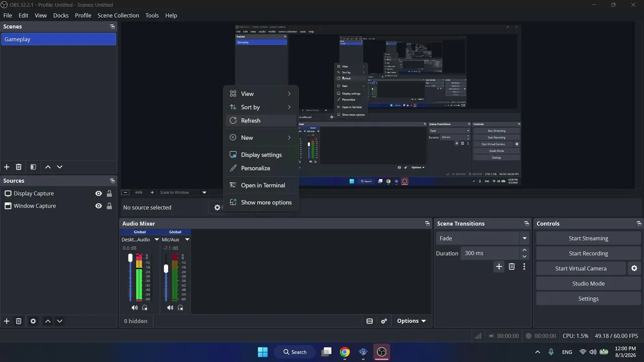This screenshot has width=644, height=362.
Task: Increase transition duration with the up stepper
Action: point(524,250)
